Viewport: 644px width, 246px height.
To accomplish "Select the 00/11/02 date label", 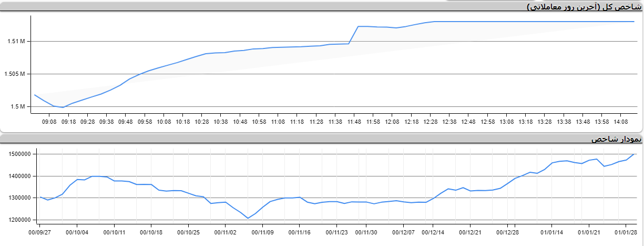I will [x=226, y=232].
